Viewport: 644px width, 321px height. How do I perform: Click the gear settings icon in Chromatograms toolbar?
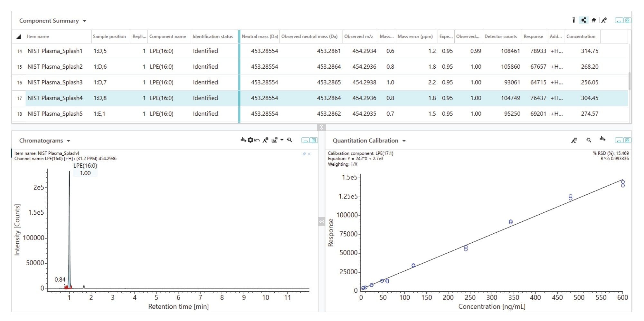(250, 140)
